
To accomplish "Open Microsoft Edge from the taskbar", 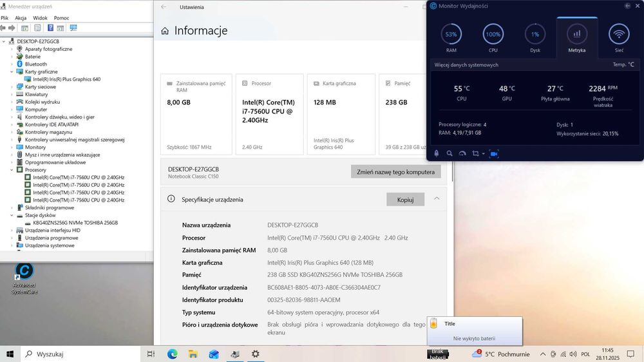I will pos(172,354).
